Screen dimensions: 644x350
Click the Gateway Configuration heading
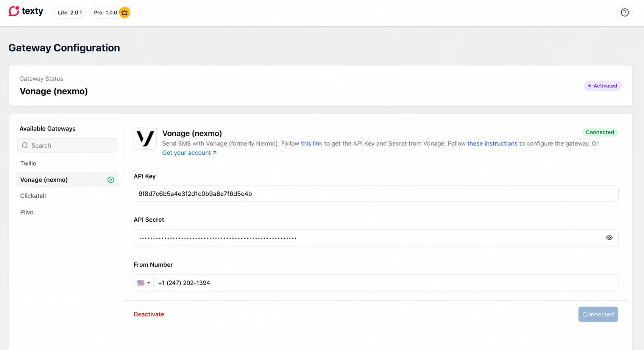64,48
